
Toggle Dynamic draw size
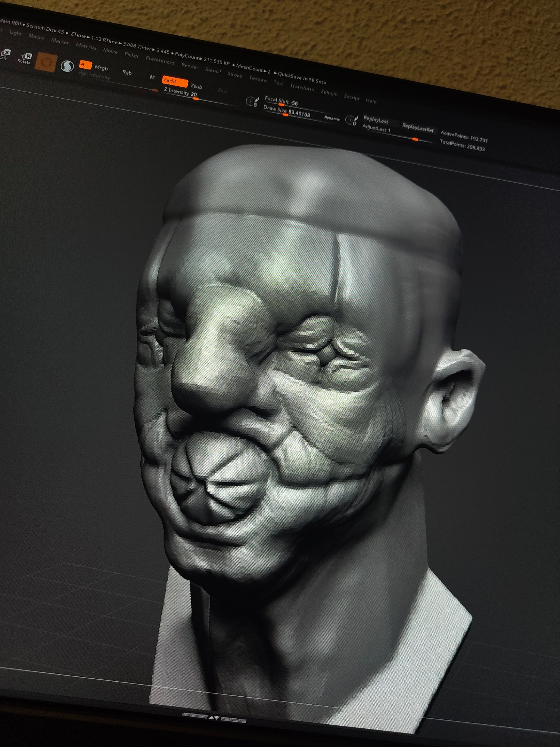click(332, 118)
